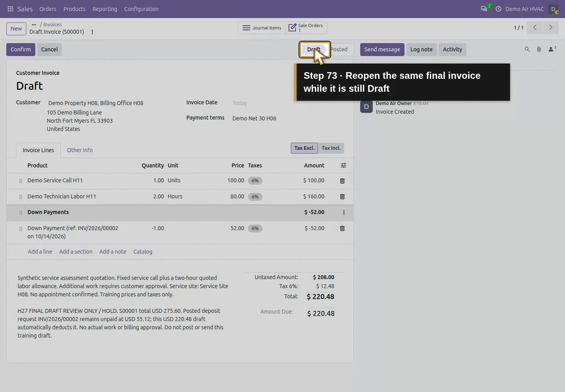Image resolution: width=565 pixels, height=392 pixels.
Task: Go to previous record arrow
Action: click(534, 27)
